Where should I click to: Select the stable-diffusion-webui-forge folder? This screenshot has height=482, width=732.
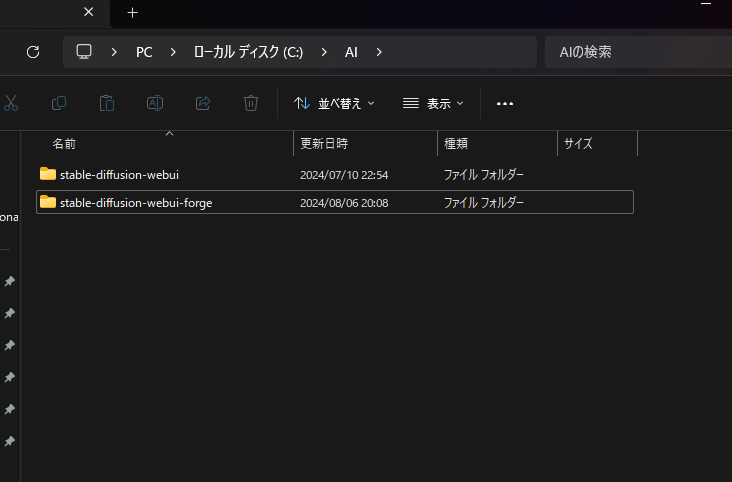coord(135,202)
